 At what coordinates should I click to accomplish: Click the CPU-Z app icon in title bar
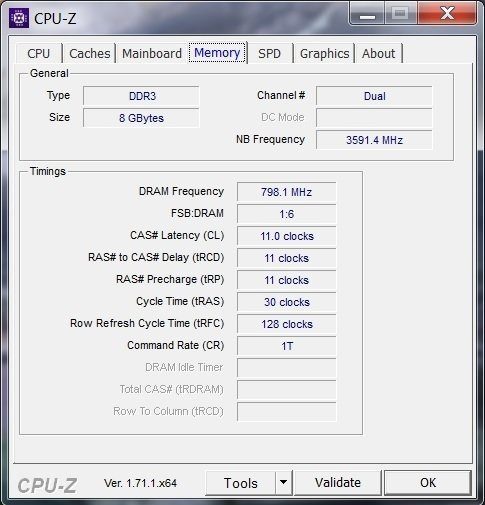[19, 17]
